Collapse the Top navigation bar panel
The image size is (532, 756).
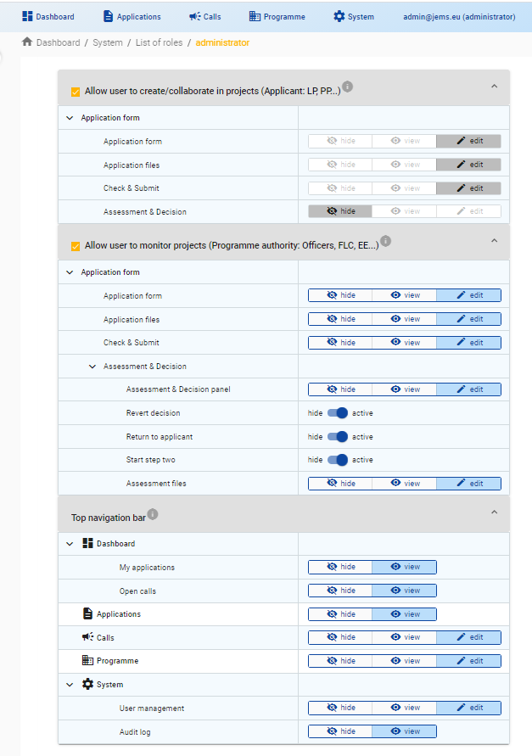click(494, 512)
